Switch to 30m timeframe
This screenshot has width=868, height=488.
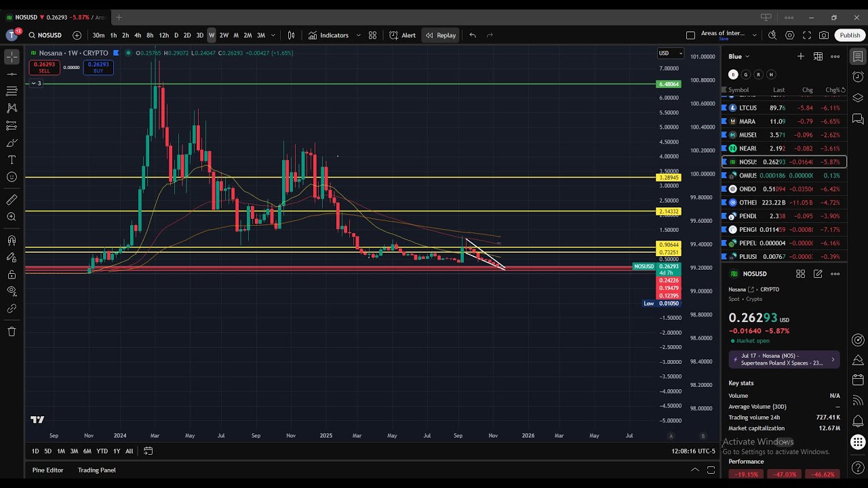[98, 35]
